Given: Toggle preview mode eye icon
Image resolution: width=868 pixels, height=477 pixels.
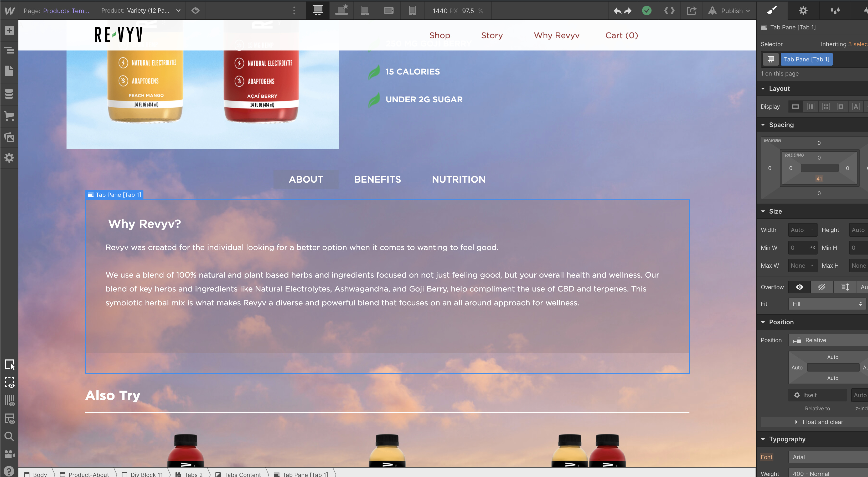Looking at the screenshot, I should pyautogui.click(x=195, y=10).
